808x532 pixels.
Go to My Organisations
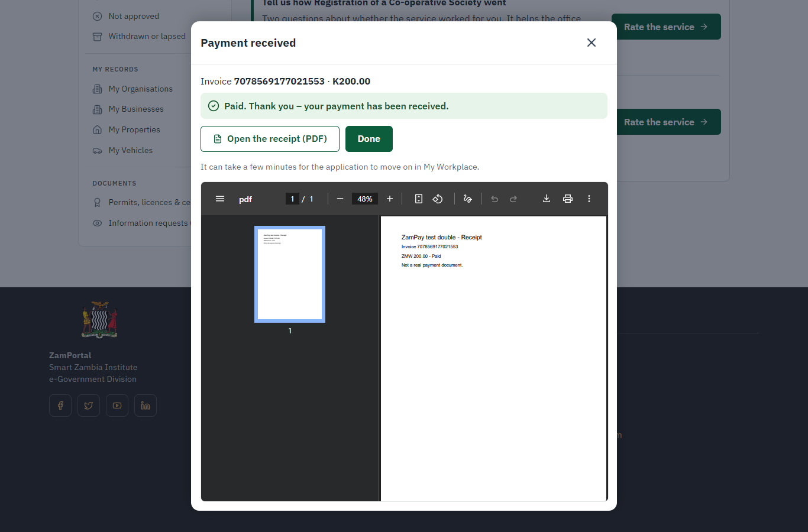(x=133, y=89)
